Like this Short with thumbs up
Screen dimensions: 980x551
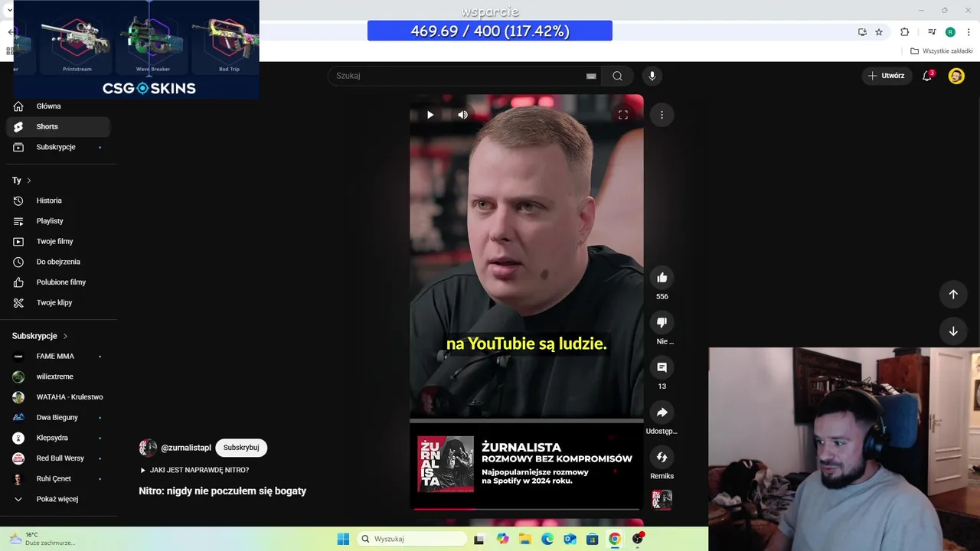point(662,278)
